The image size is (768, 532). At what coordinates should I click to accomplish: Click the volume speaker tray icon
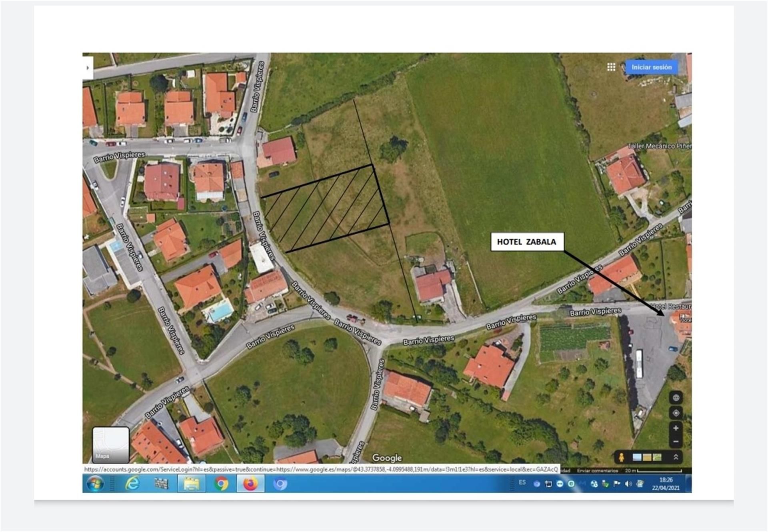coord(628,484)
